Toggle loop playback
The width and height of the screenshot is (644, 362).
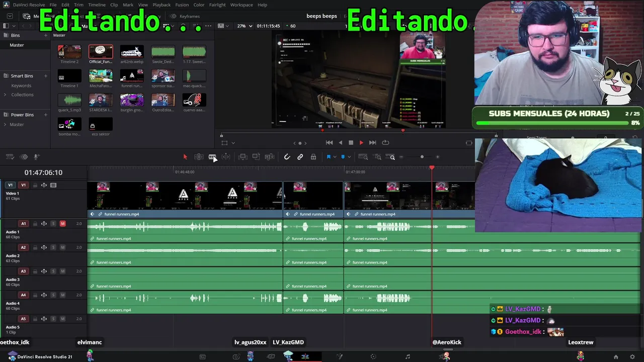coord(385,143)
